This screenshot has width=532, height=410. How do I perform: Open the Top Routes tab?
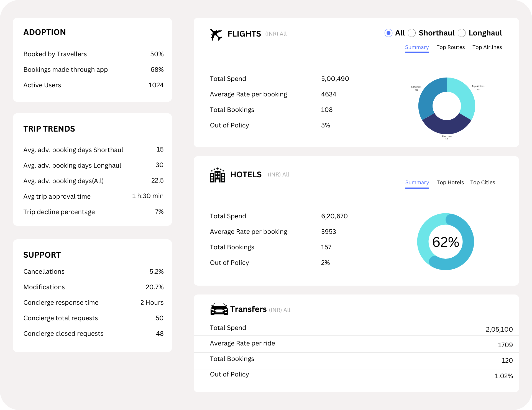pos(451,47)
